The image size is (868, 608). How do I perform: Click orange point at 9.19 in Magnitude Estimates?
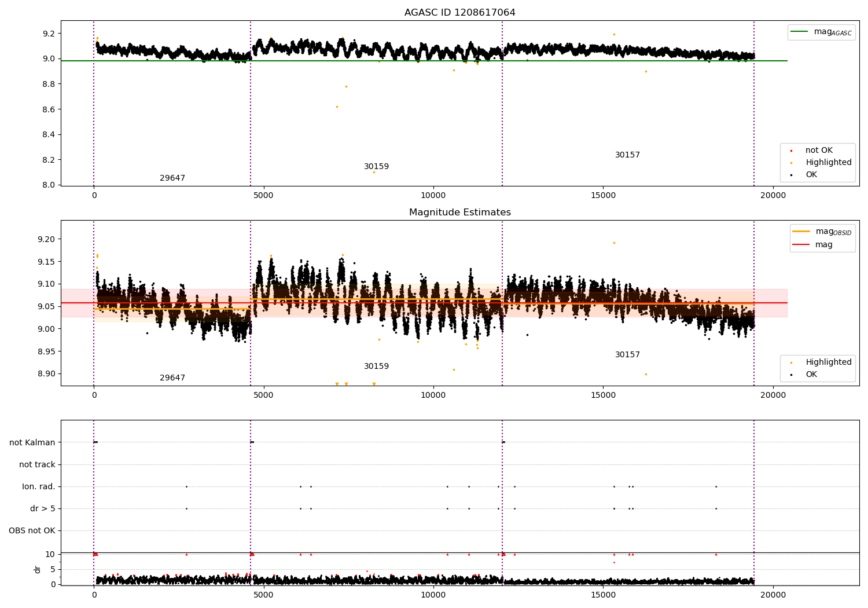[x=614, y=243]
